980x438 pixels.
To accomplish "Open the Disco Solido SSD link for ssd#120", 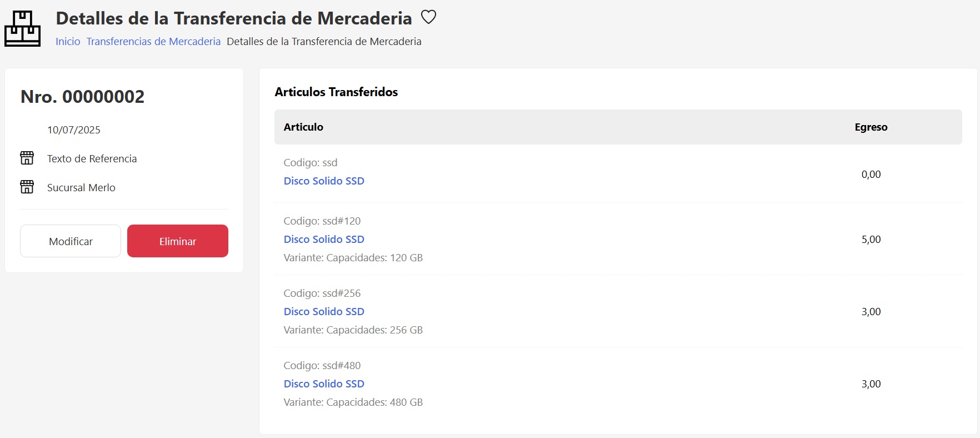I will tap(324, 239).
